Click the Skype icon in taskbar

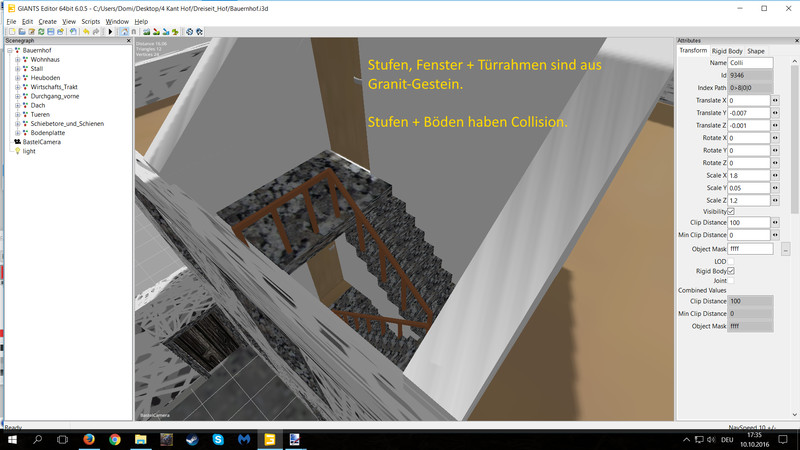tap(218, 439)
